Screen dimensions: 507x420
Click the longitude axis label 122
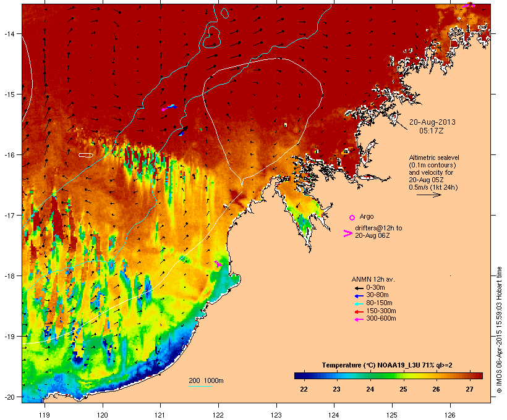pos(218,415)
